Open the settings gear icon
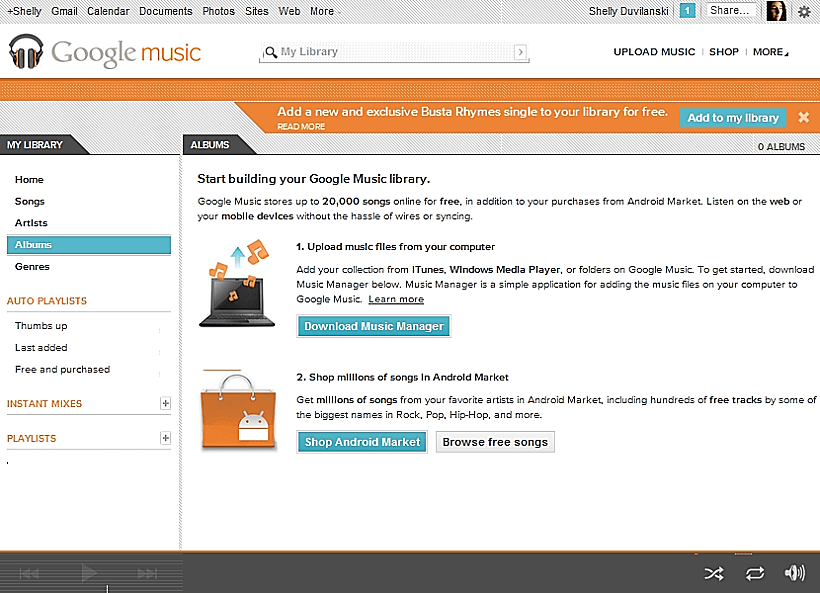This screenshot has height=593, width=820. tap(803, 11)
